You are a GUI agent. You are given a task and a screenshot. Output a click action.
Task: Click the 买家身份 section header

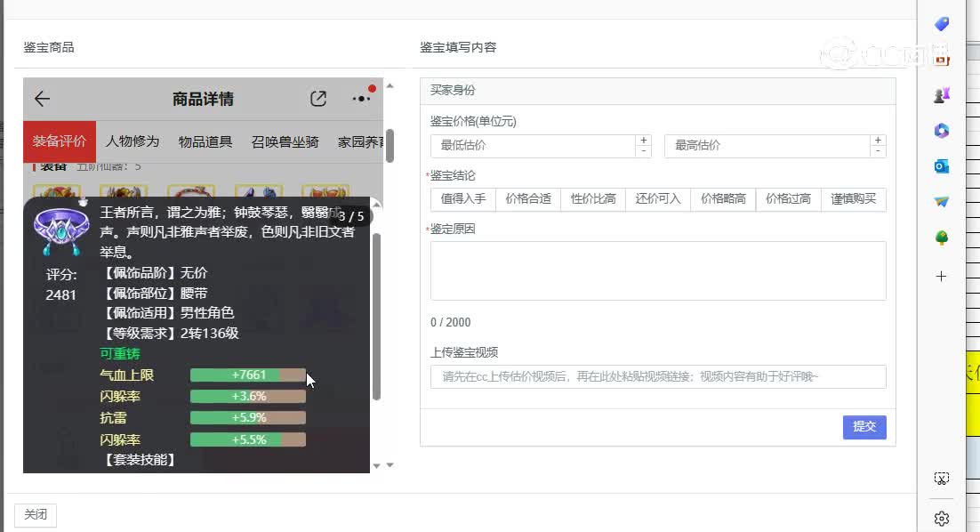[658, 91]
